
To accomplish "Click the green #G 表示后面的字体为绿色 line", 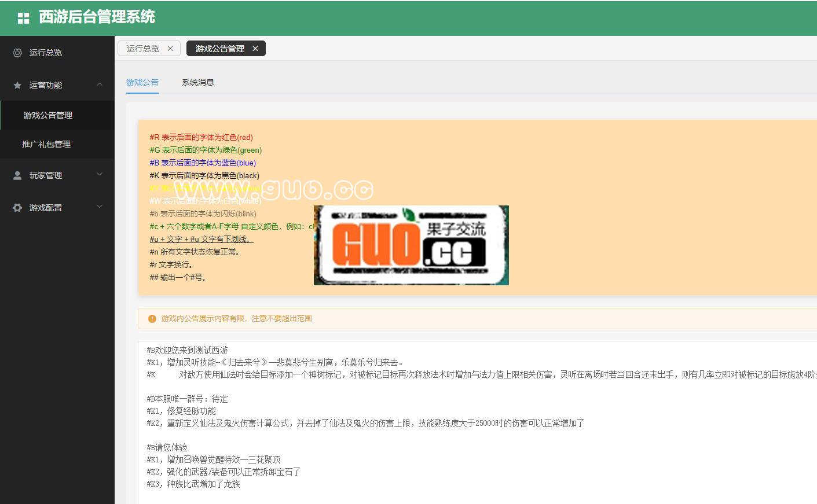I will coord(206,150).
